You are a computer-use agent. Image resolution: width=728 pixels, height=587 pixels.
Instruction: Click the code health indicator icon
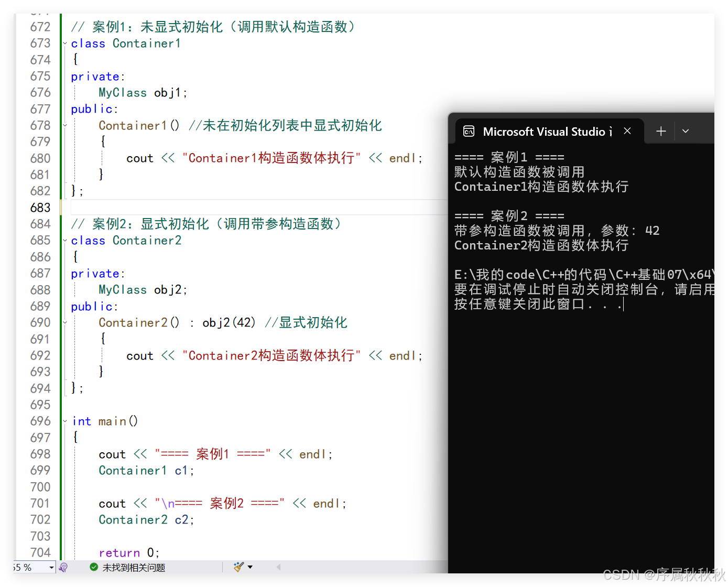(x=63, y=567)
